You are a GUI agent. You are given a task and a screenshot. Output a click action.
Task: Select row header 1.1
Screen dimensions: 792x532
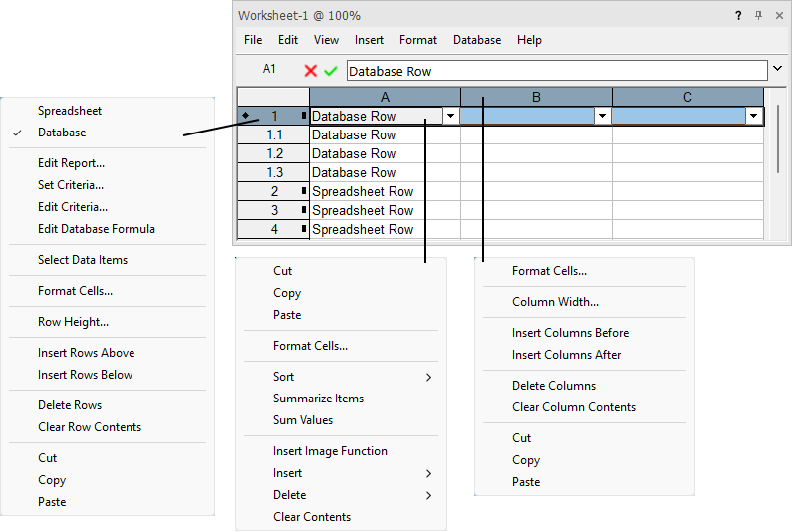point(273,134)
